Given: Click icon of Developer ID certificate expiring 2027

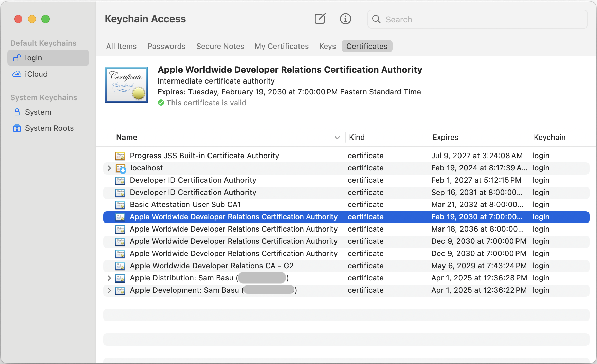Looking at the screenshot, I should [120, 180].
